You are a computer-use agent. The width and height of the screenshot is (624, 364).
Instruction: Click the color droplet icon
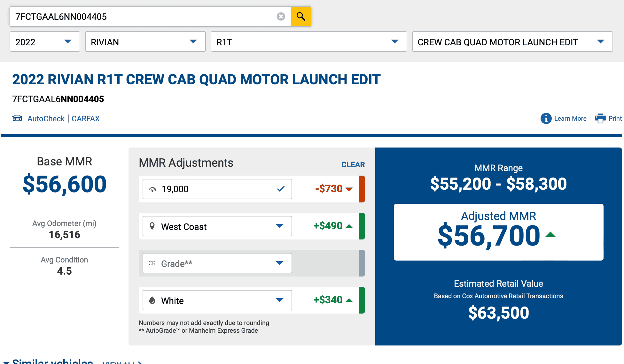(152, 300)
